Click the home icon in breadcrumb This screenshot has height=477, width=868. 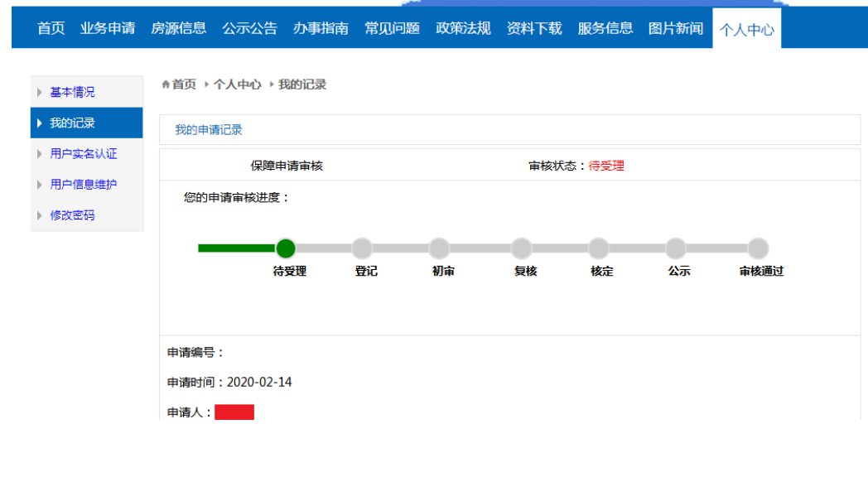coord(166,85)
